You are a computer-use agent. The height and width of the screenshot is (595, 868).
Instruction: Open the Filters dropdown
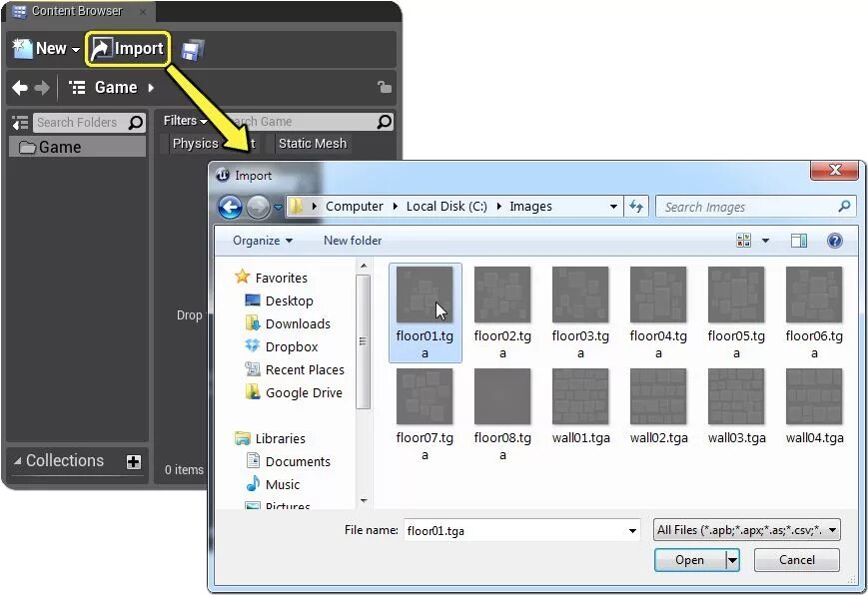[185, 121]
